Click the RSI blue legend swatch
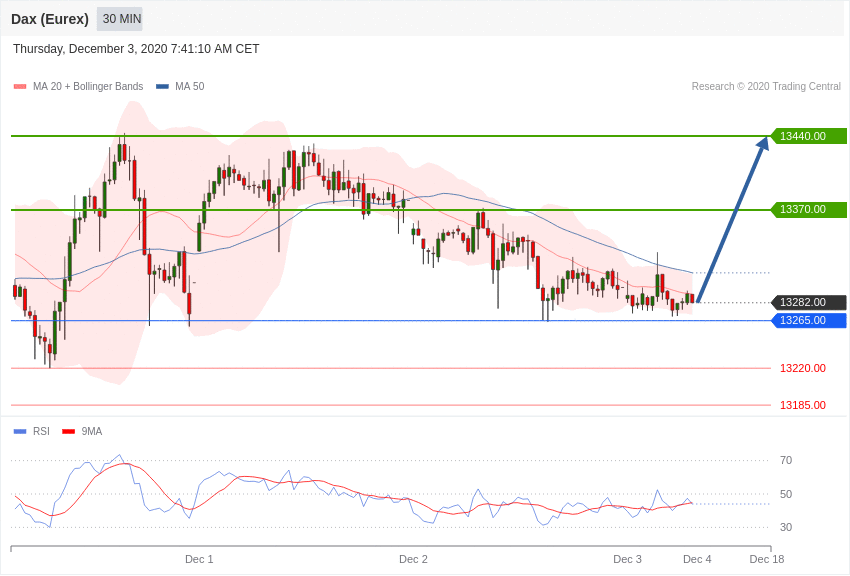Screen dimensions: 850x576 (x=20, y=431)
